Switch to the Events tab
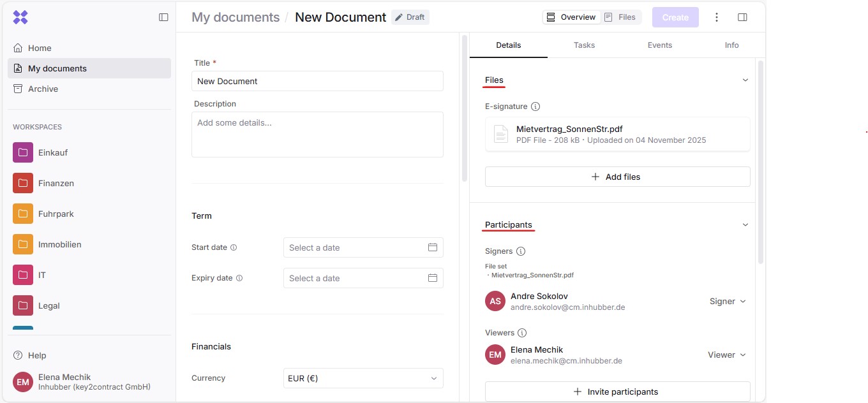The image size is (868, 403). point(659,45)
